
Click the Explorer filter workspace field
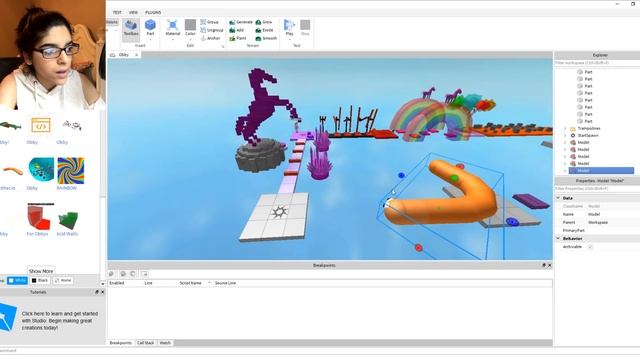(x=597, y=63)
